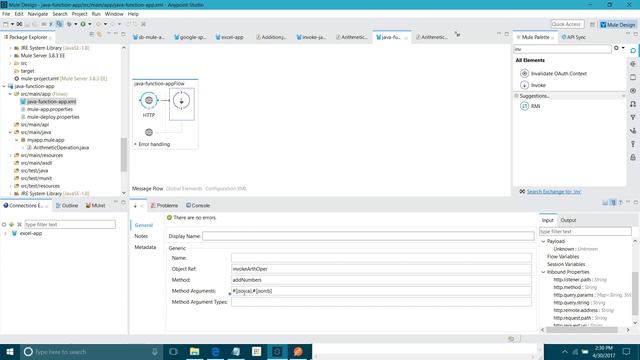Click the Open Perspective icon beside Quick Access
This screenshot has height=360, width=640.
[x=592, y=24]
